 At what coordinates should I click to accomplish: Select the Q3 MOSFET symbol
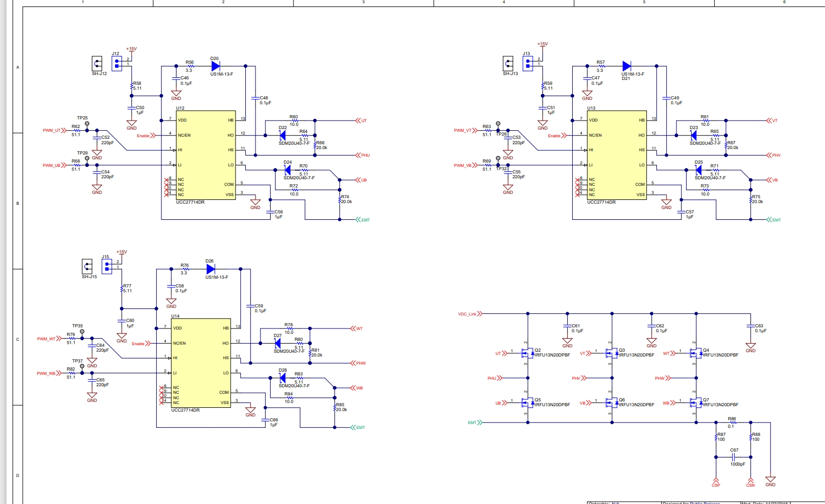611,353
